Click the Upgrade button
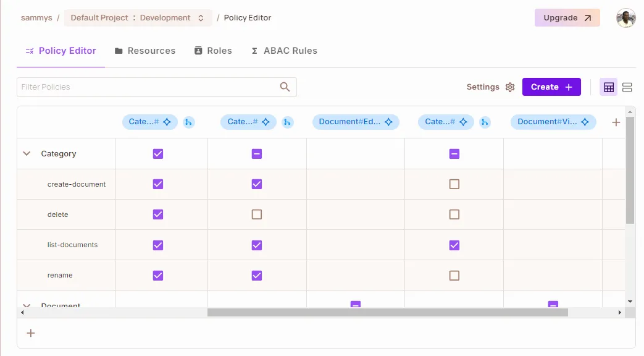 coord(567,18)
